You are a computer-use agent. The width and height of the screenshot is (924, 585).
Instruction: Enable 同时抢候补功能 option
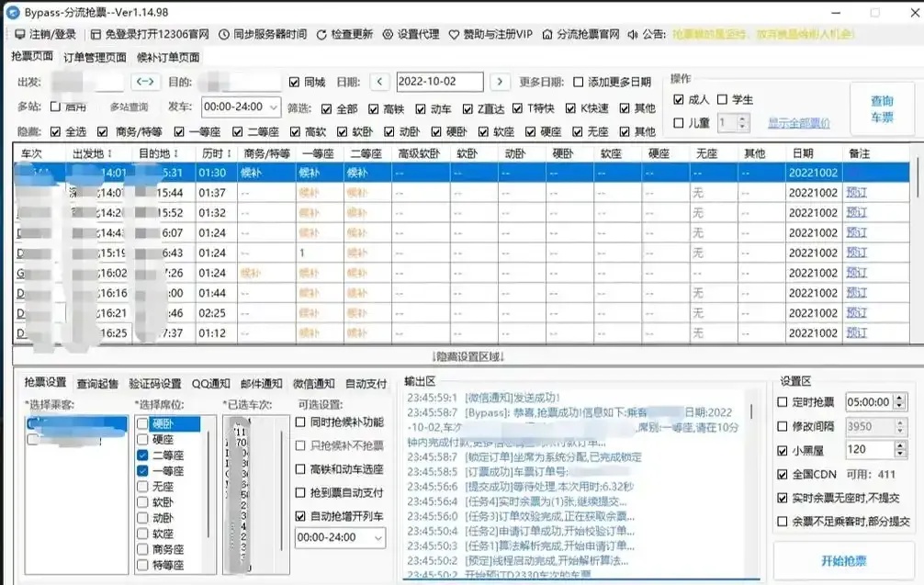300,422
